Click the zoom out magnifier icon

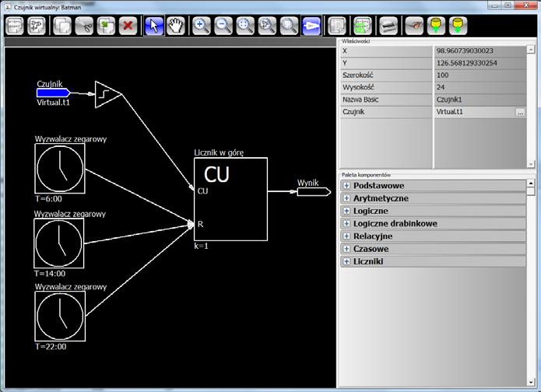(223, 26)
